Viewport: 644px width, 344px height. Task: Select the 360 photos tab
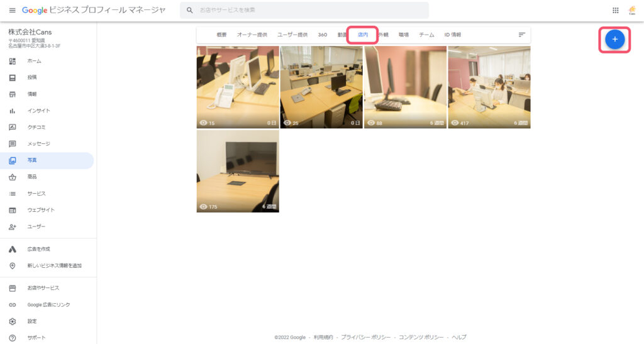click(x=322, y=35)
